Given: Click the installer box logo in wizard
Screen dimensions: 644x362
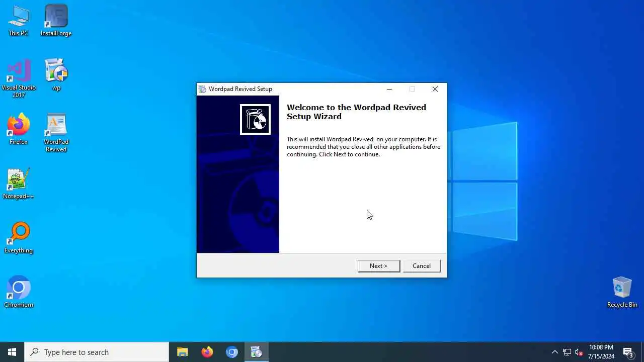Looking at the screenshot, I should click(x=255, y=120).
